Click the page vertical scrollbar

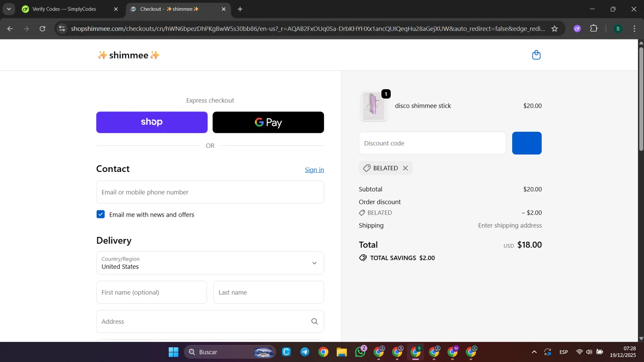[641, 99]
